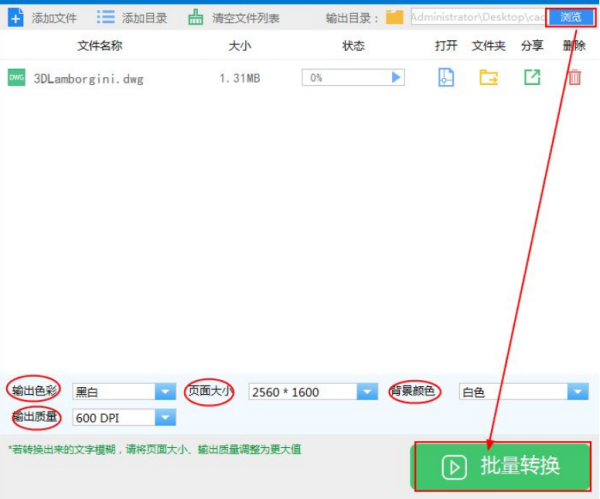This screenshot has height=499, width=600.
Task: Click the 页面大小 label
Action: coord(210,390)
